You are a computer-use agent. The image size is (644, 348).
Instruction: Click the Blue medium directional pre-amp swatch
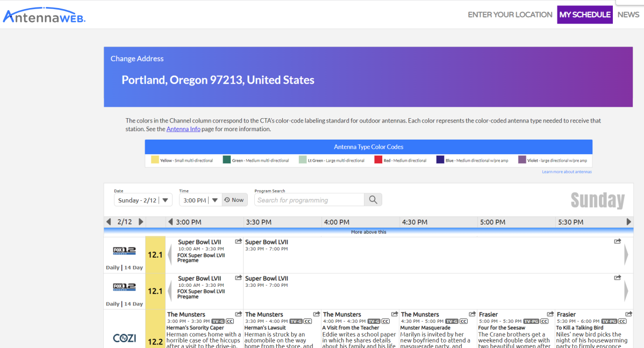coord(440,160)
